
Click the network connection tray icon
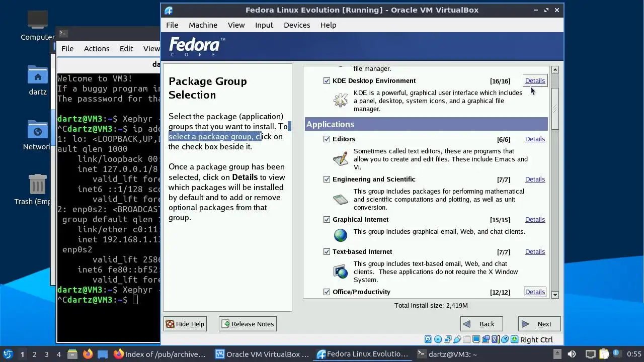point(591,354)
